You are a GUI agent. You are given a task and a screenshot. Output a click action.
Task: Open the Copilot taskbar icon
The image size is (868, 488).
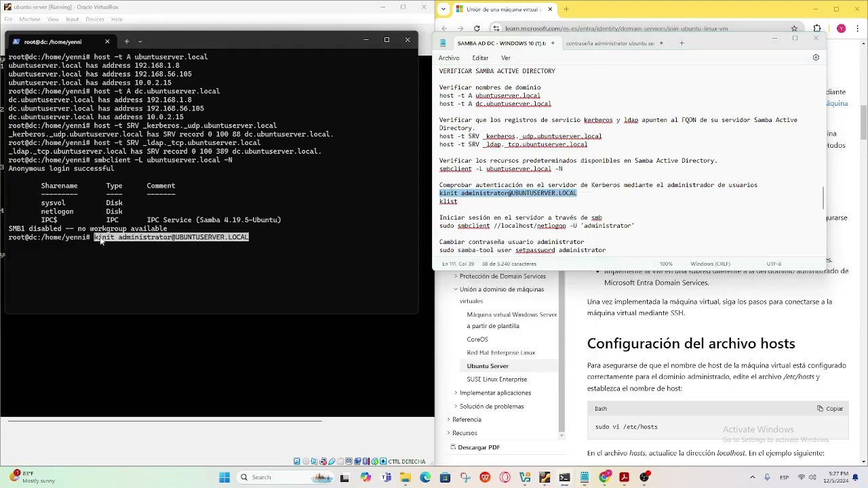(365, 477)
